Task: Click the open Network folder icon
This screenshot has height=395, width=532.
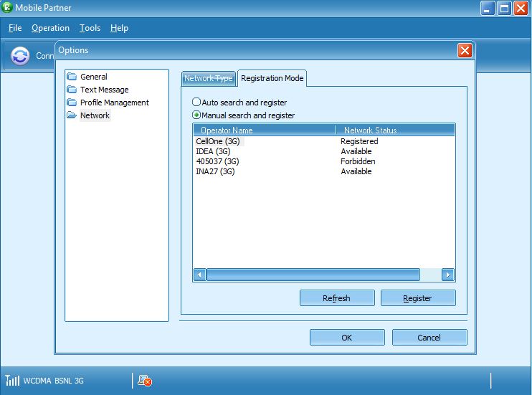Action: click(x=72, y=115)
